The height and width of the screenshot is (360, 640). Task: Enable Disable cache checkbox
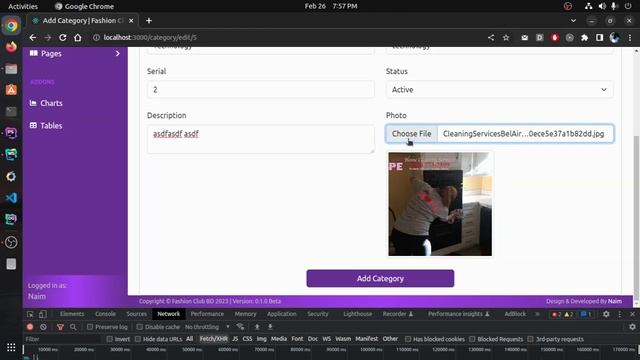coord(140,327)
